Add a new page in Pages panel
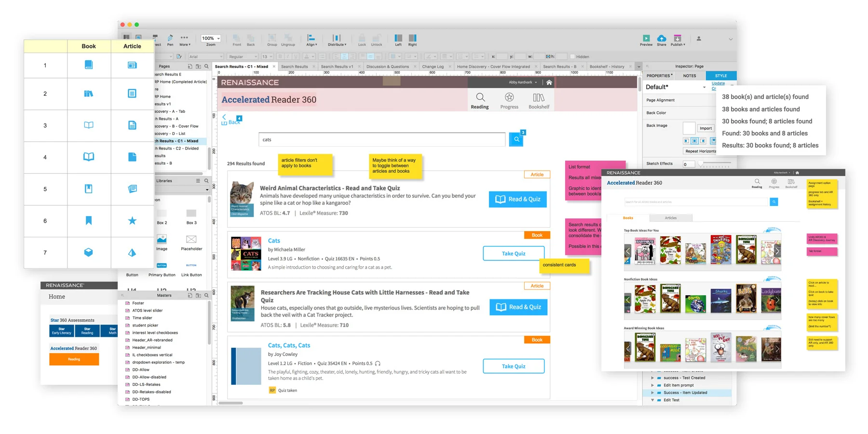The width and height of the screenshot is (868, 434). [190, 67]
